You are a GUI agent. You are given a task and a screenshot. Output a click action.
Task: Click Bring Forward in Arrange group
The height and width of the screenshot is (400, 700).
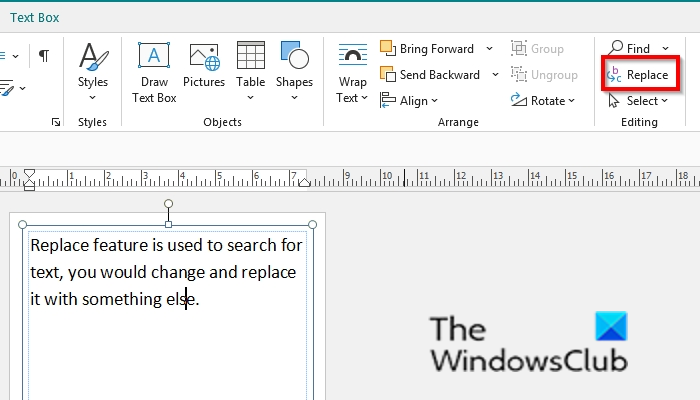click(427, 49)
